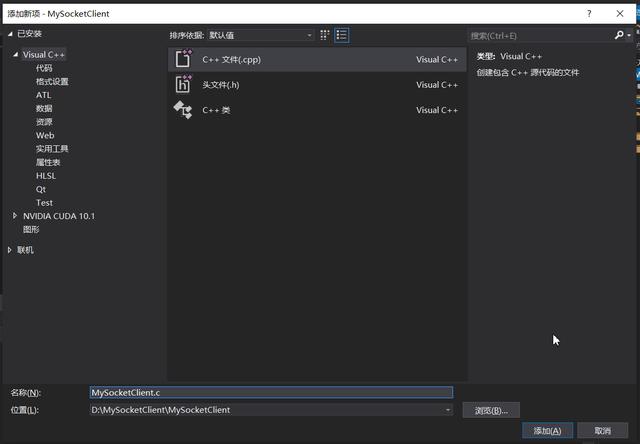Expand the NVIDIA CUDA 10.1 node
640x444 pixels.
[15, 215]
